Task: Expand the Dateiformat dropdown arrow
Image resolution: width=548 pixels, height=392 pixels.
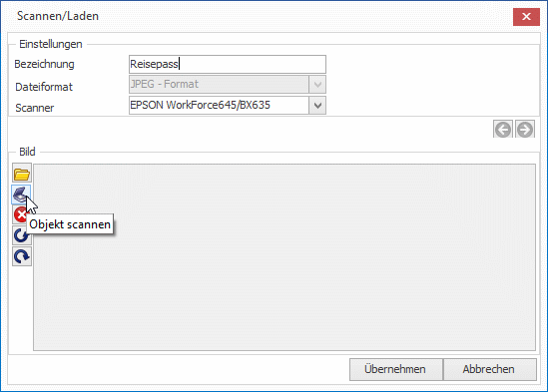Action: click(x=317, y=84)
